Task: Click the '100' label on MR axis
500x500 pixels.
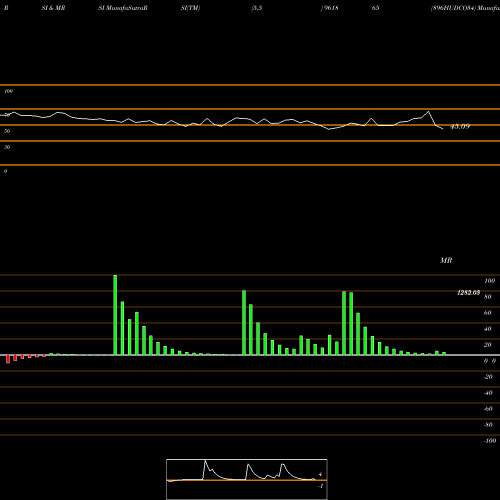Action: tap(489, 281)
